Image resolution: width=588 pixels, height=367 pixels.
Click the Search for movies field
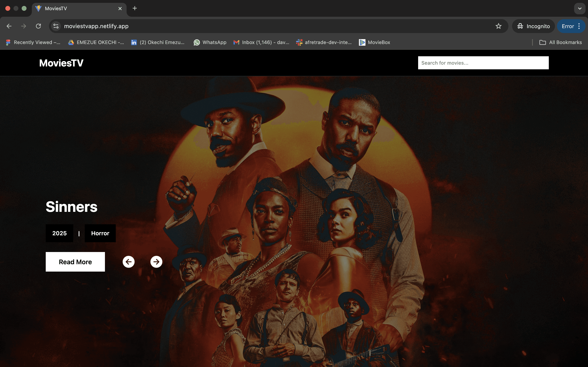point(483,63)
